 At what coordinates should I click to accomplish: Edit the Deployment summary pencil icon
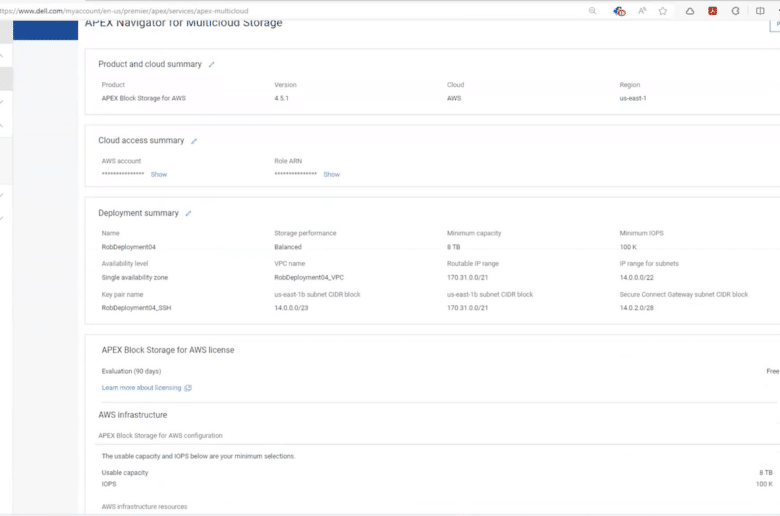pyautogui.click(x=188, y=213)
